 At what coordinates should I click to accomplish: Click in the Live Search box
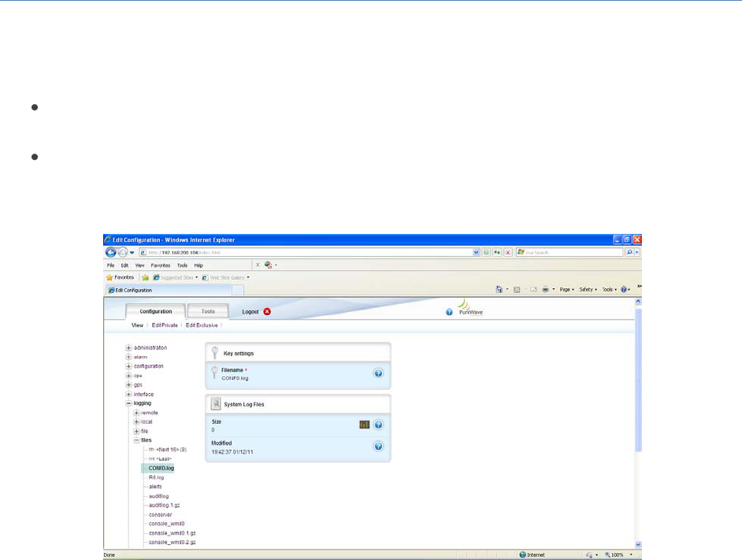[569, 252]
